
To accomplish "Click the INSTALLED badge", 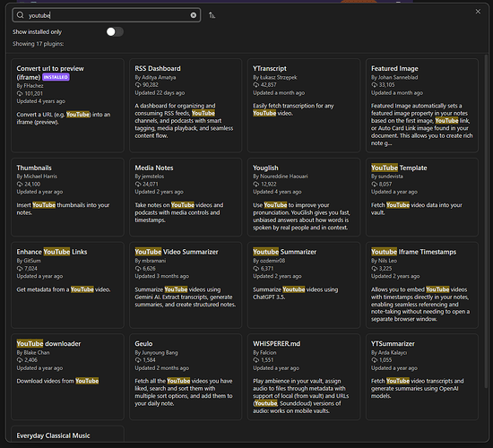I will [56, 77].
